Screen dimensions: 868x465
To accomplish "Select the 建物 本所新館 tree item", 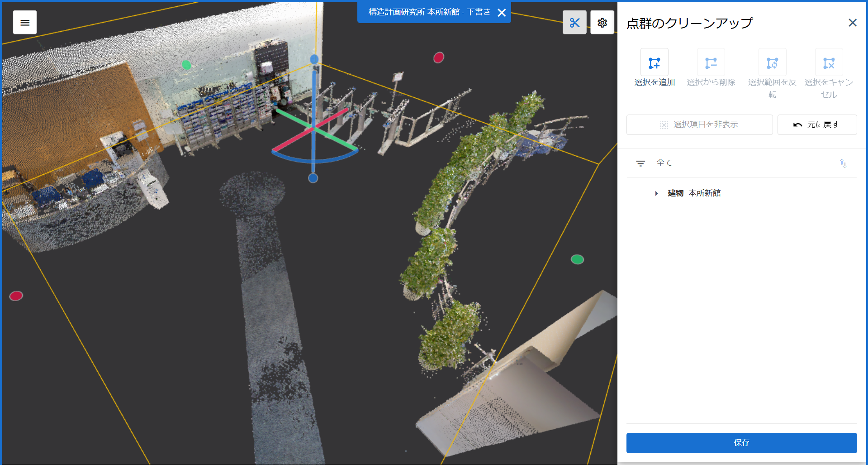I will point(694,193).
